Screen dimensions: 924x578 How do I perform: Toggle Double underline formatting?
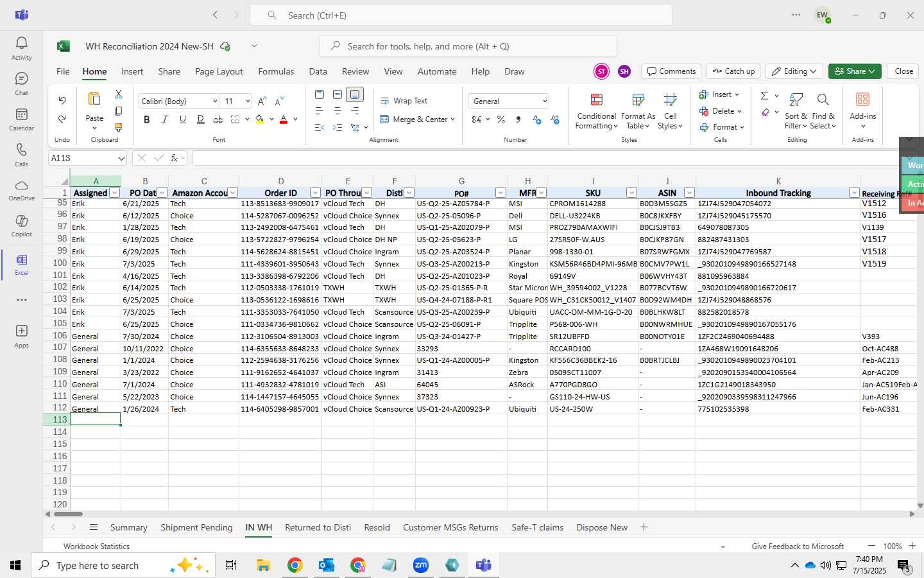[x=201, y=119]
